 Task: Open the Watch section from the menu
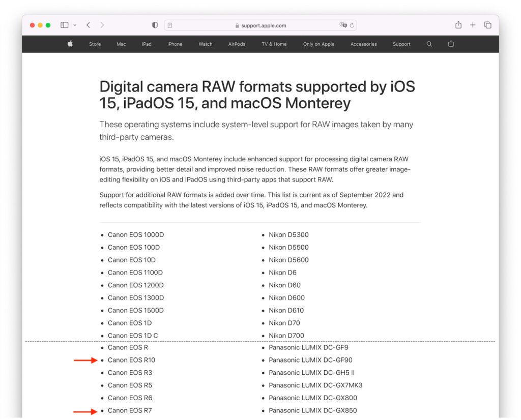(x=205, y=44)
